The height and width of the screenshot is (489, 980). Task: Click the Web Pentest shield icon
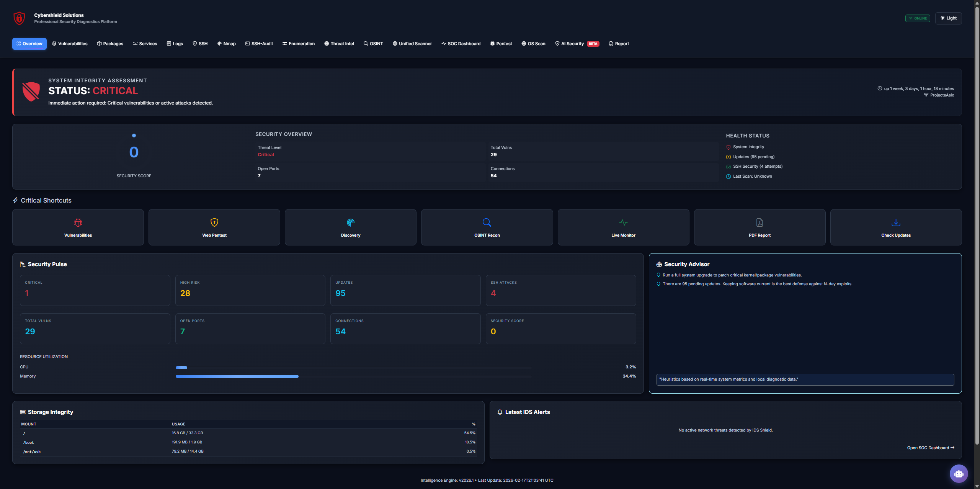click(x=214, y=222)
